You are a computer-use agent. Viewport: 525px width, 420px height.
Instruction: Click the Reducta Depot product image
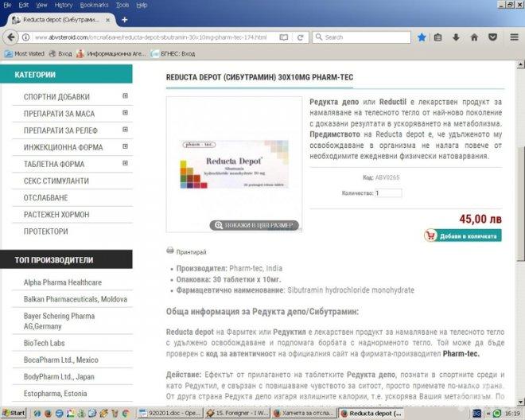coord(234,164)
